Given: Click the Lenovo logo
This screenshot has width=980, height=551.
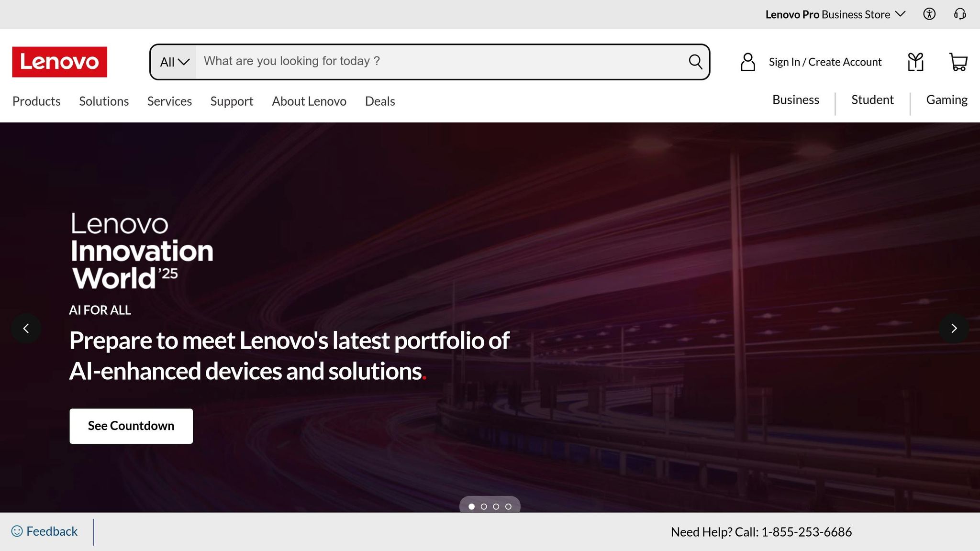Looking at the screenshot, I should (60, 62).
